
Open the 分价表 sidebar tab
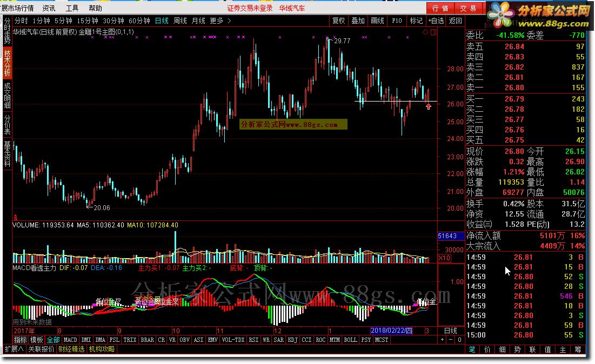pyautogui.click(x=7, y=124)
